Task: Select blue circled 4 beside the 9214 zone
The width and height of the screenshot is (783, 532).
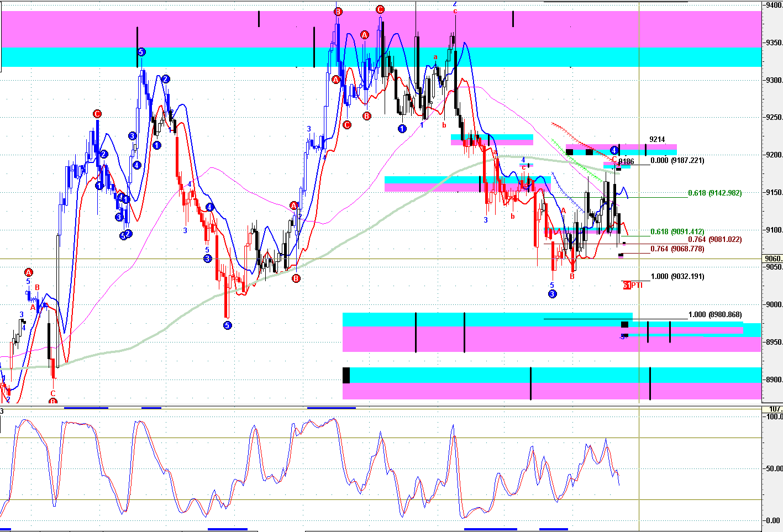Action: 614,150
